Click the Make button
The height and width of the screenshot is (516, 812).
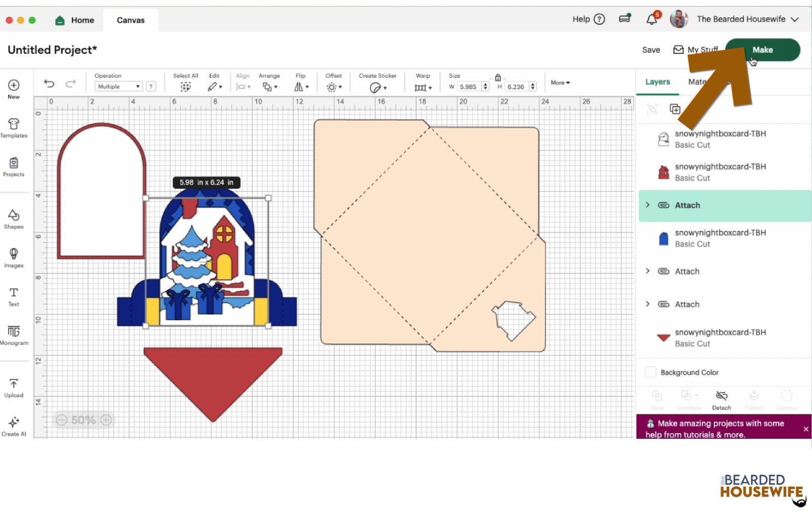click(762, 50)
